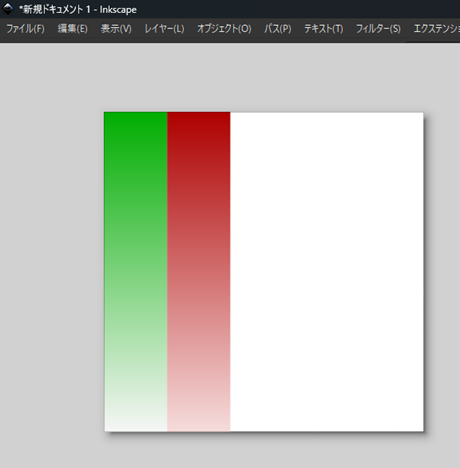The height and width of the screenshot is (468, 460).
Task: Open the フィルター(S) menu
Action: (378, 29)
